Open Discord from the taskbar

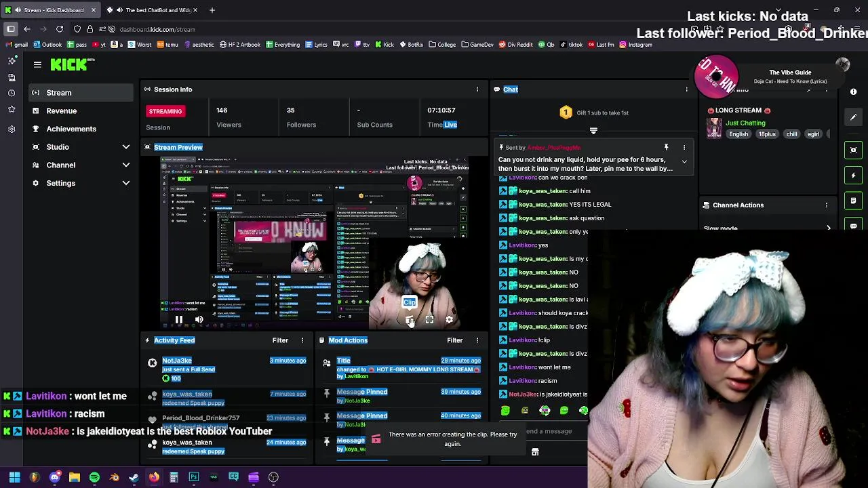[x=54, y=477]
